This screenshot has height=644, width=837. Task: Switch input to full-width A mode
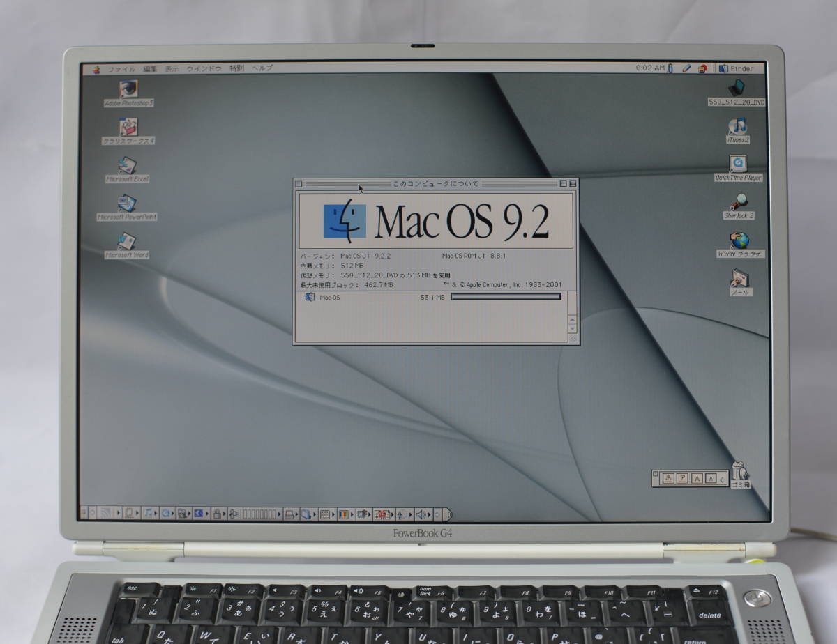click(x=696, y=478)
